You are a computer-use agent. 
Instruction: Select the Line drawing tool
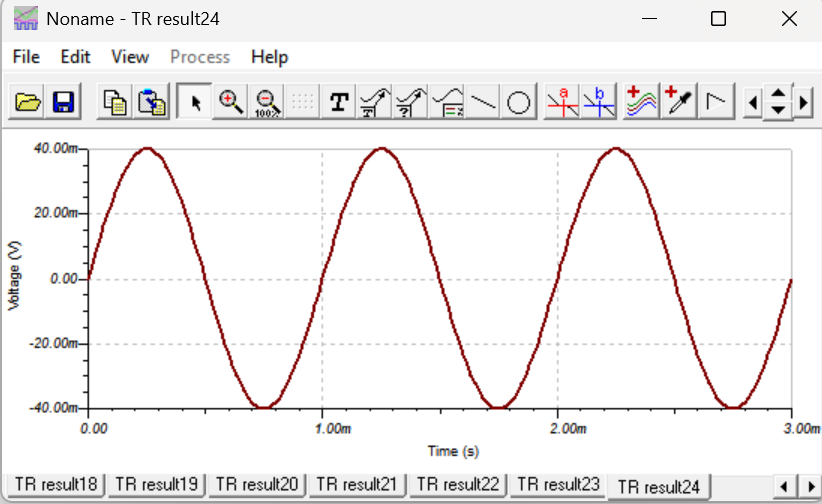pyautogui.click(x=483, y=101)
